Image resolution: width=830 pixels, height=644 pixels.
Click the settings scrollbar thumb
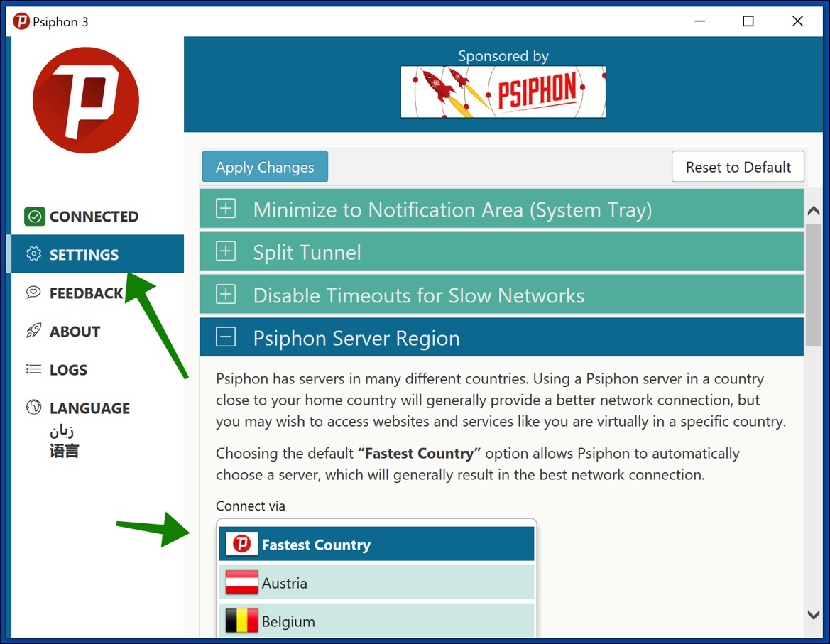pos(814,285)
